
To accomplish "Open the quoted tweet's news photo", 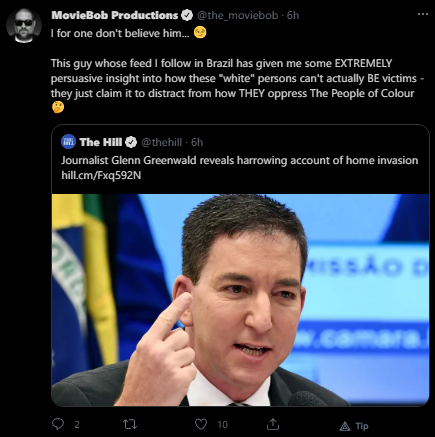I will tap(240, 300).
